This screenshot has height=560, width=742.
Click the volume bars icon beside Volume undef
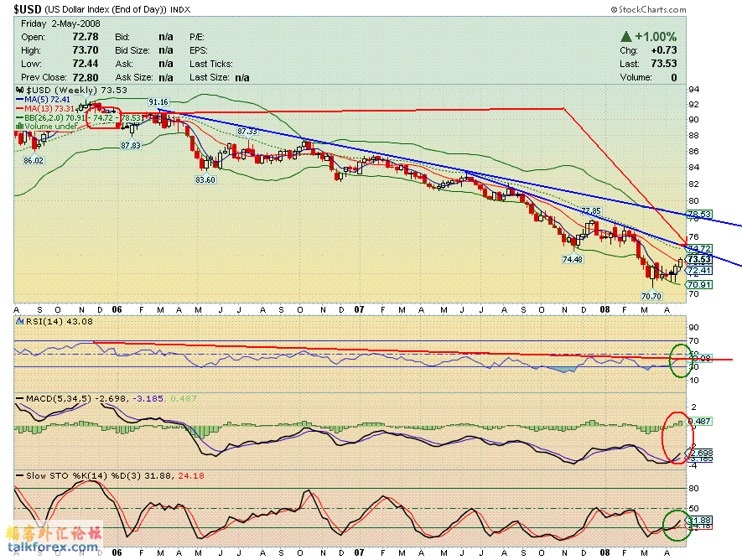pyautogui.click(x=19, y=127)
